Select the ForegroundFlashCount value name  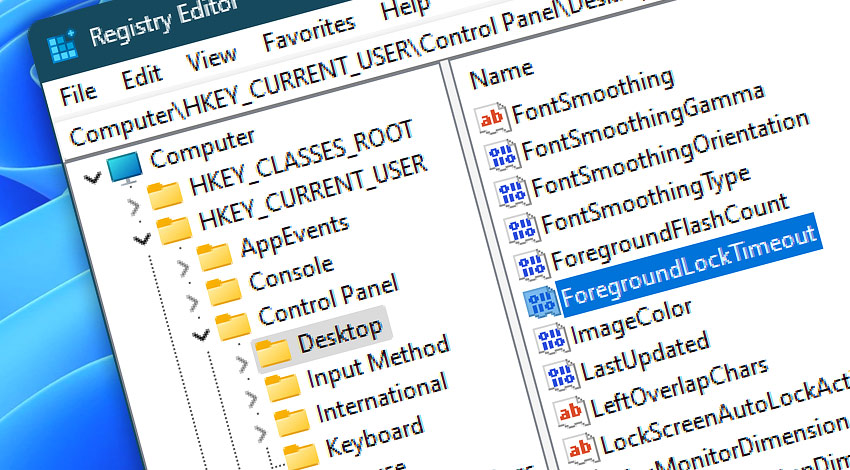[671, 232]
